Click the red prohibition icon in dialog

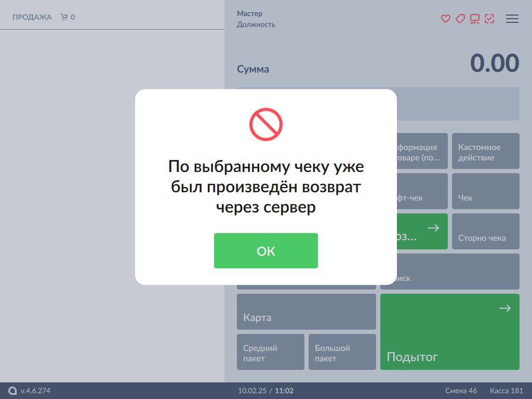pyautogui.click(x=265, y=125)
